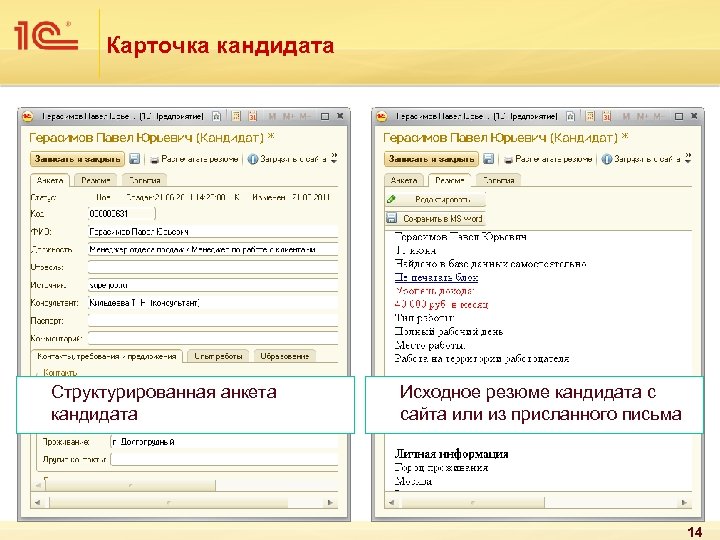Open 'События' tab in right window
The width and height of the screenshot is (720, 540).
click(498, 180)
